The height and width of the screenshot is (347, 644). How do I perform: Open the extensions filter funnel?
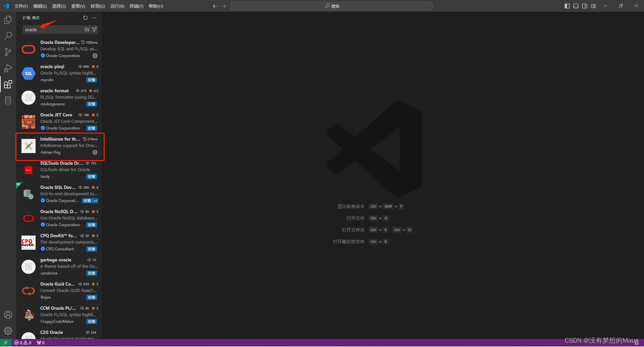pyautogui.click(x=94, y=30)
